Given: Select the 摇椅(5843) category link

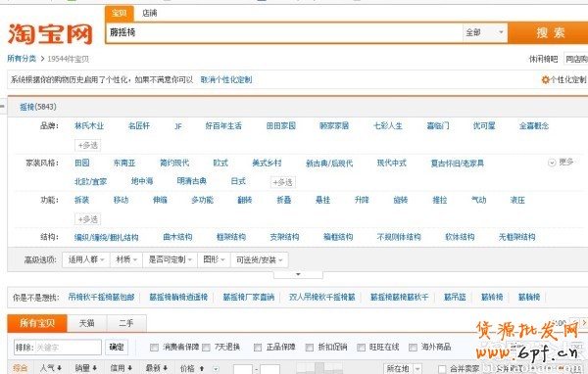Looking at the screenshot, I should (38, 107).
